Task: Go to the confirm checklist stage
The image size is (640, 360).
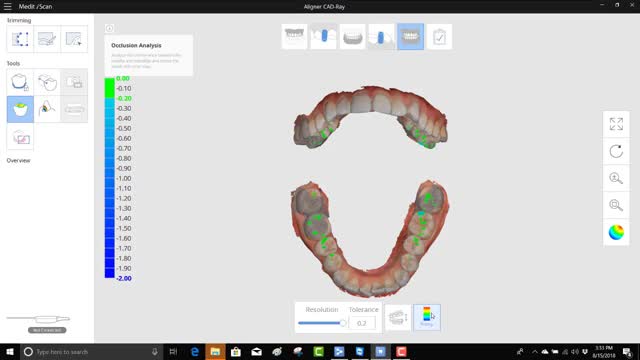Action: (439, 37)
